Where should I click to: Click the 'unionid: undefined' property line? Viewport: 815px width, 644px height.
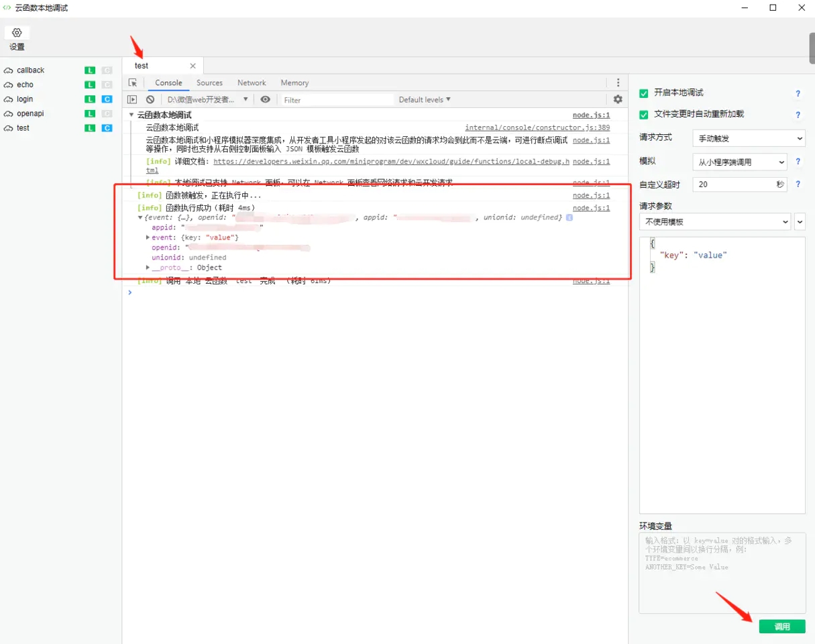[x=188, y=258]
